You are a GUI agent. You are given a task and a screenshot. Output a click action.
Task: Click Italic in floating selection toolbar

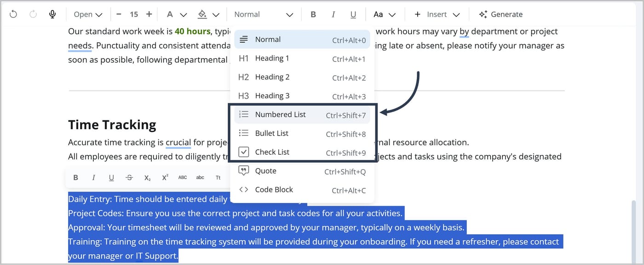tap(93, 178)
